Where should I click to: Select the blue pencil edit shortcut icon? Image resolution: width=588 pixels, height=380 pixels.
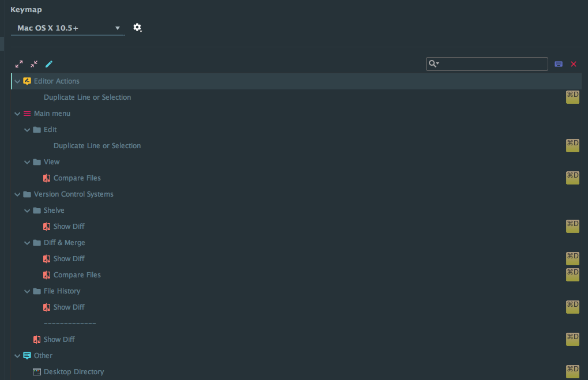tap(49, 64)
